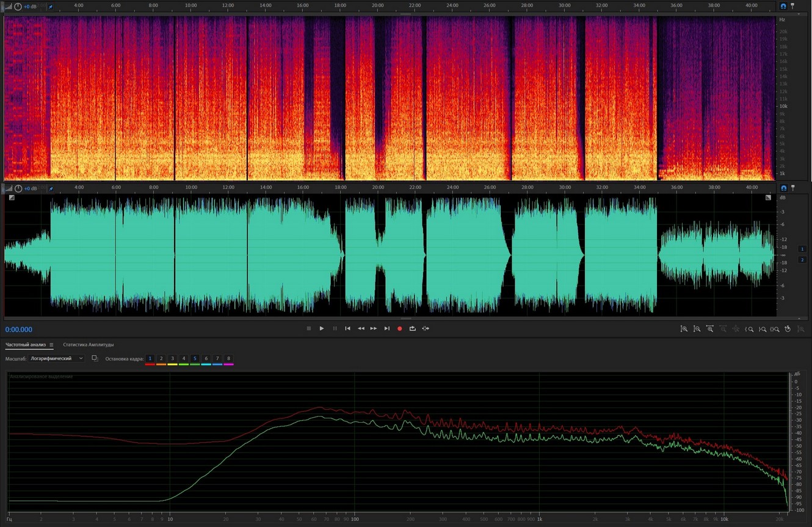Move playhead to previous marker button
812x527 pixels.
(x=347, y=329)
